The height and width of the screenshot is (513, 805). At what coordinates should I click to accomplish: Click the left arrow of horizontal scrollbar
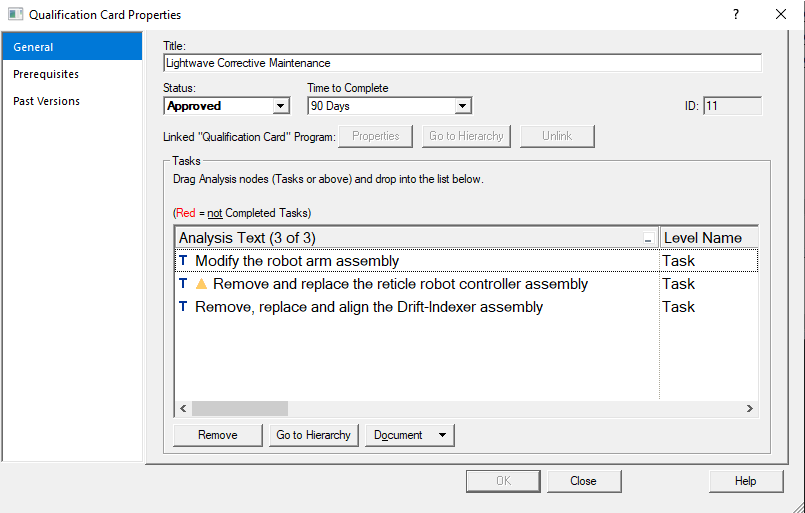[x=183, y=408]
